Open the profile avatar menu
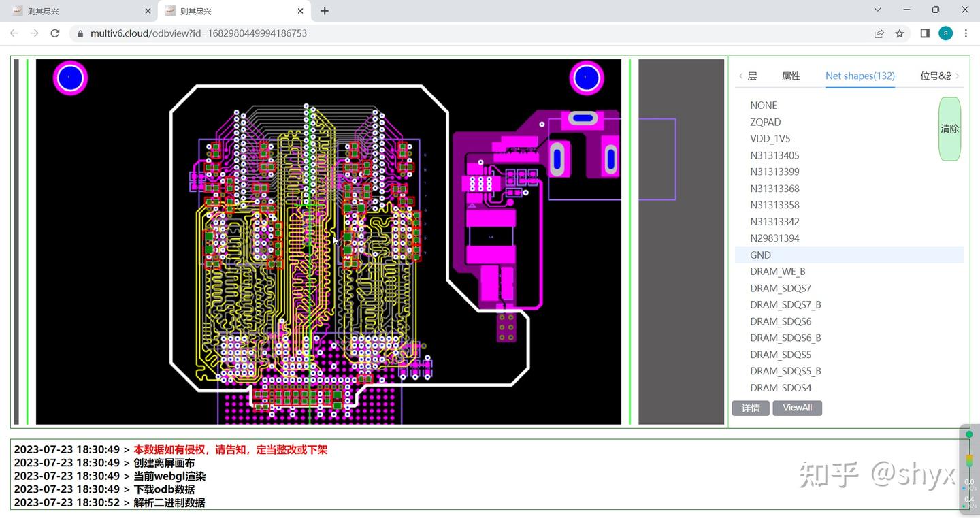Viewport: 980px width, 518px height. [x=946, y=33]
